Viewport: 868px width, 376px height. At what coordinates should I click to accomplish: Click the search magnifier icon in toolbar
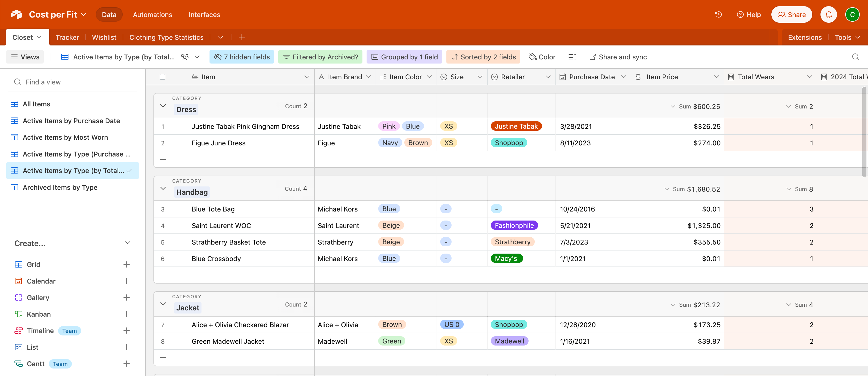(855, 57)
